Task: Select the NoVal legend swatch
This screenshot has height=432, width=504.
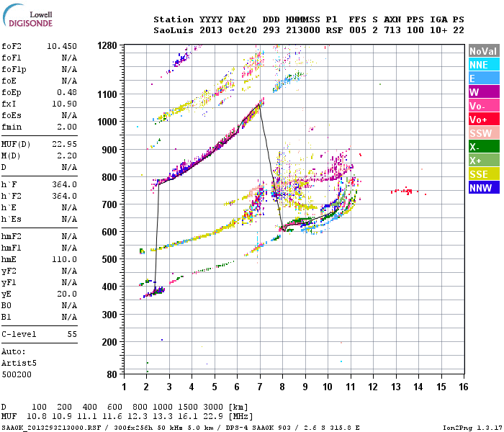Action: click(x=484, y=51)
